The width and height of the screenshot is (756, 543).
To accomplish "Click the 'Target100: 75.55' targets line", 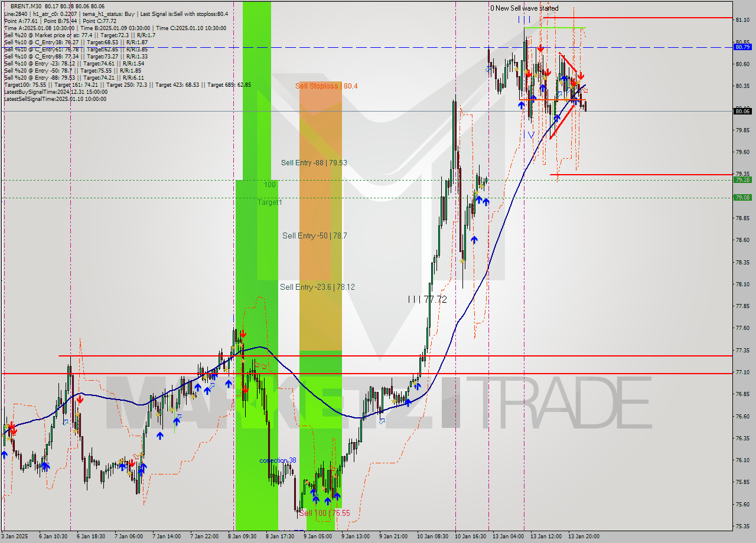I will 128,84.
